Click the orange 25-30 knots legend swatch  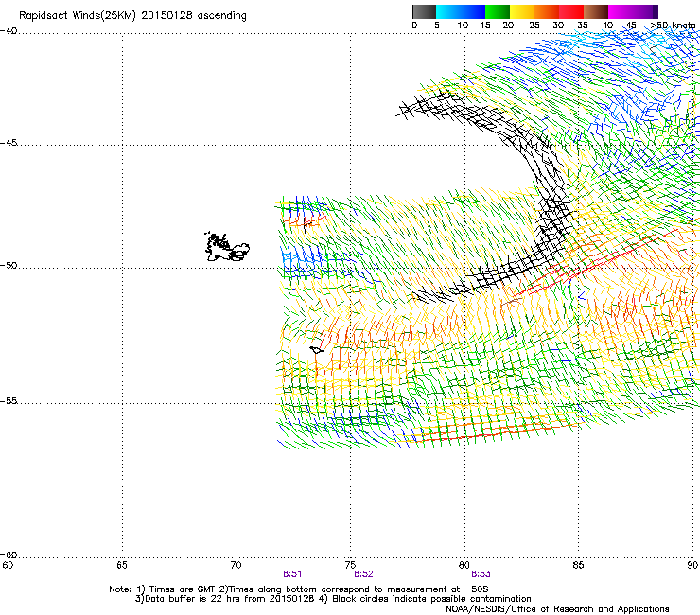pos(547,11)
